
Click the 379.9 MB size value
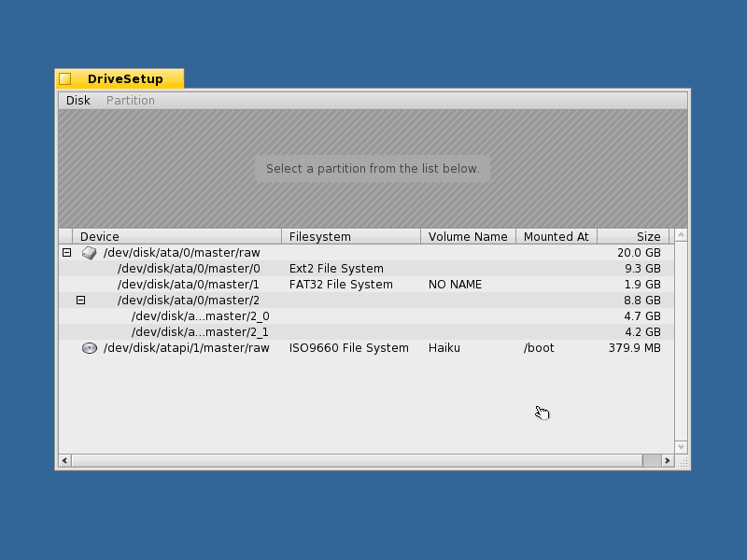(x=635, y=348)
